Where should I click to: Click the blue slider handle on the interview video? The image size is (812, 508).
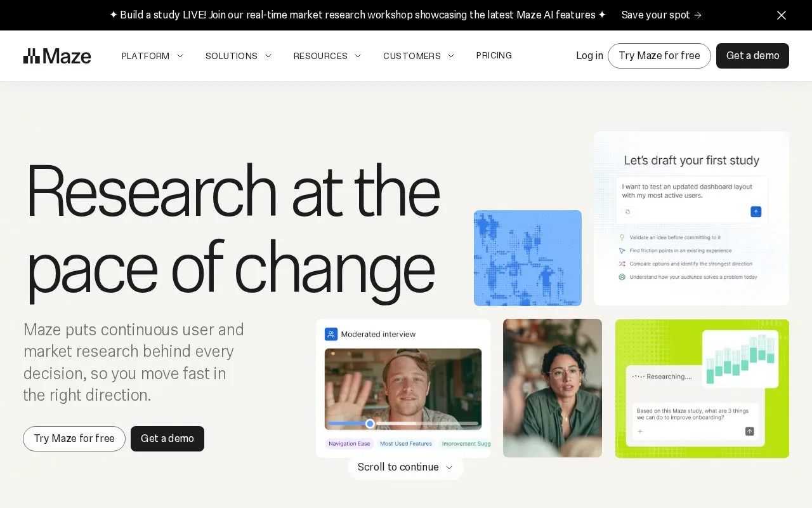coord(370,424)
